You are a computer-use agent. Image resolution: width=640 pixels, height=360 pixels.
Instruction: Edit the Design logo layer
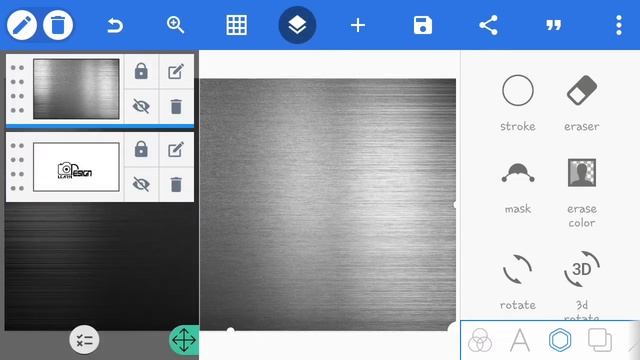[176, 149]
